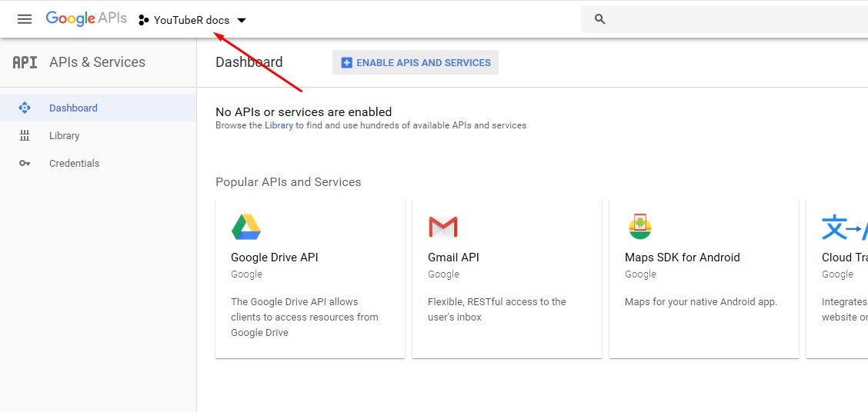Click the Credentials key icon
868x412 pixels.
[x=25, y=163]
